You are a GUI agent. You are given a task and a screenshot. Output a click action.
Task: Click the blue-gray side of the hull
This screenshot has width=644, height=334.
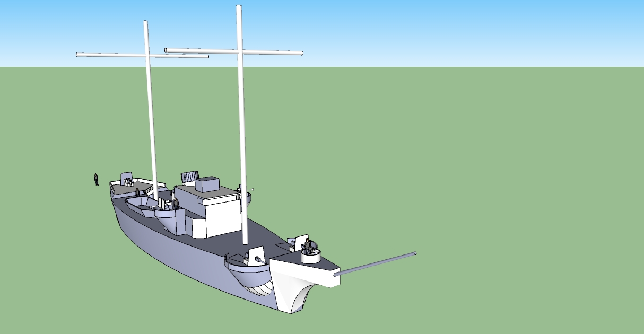[x=170, y=249]
